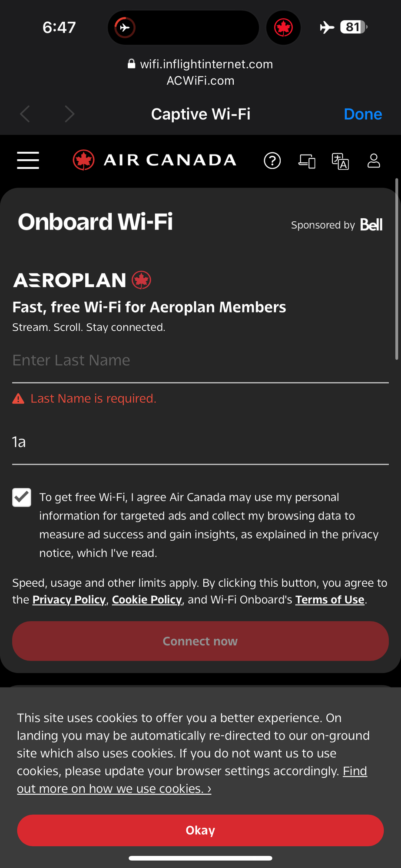Click the page scrollbar on the right edge

click(397, 269)
